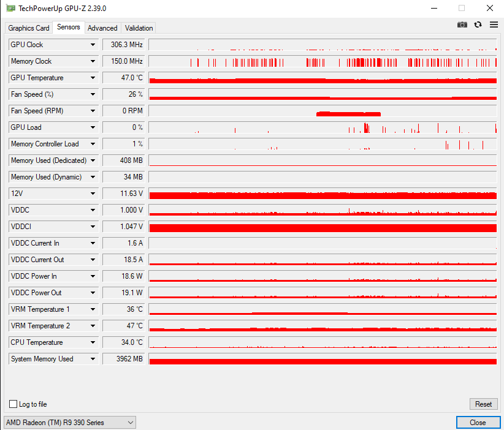Expand the VDDC Power Out dropdown
This screenshot has height=430, width=504.
[93, 293]
